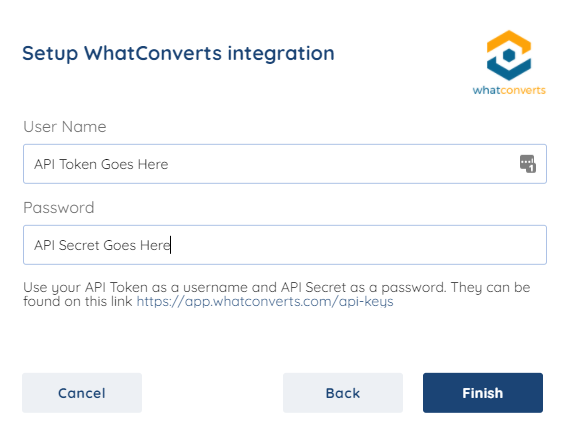Click the word Token in User Name field
Viewport: 569px width, 431px height.
click(x=78, y=164)
